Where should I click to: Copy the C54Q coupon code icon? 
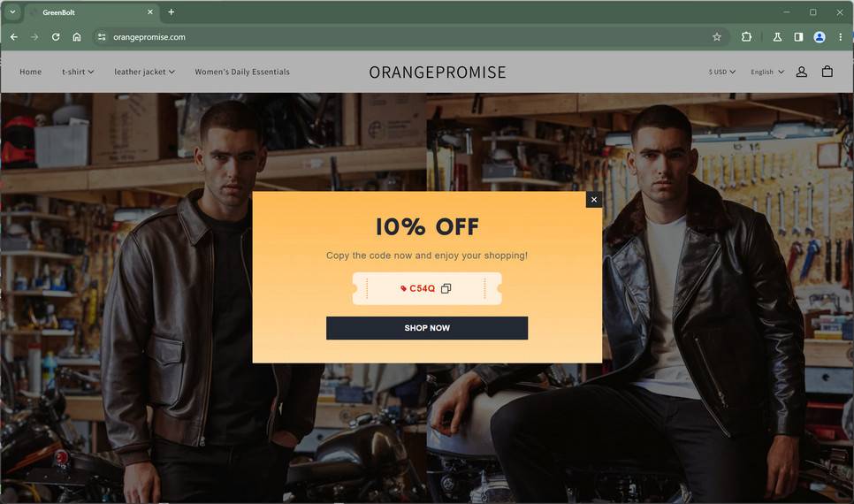446,288
